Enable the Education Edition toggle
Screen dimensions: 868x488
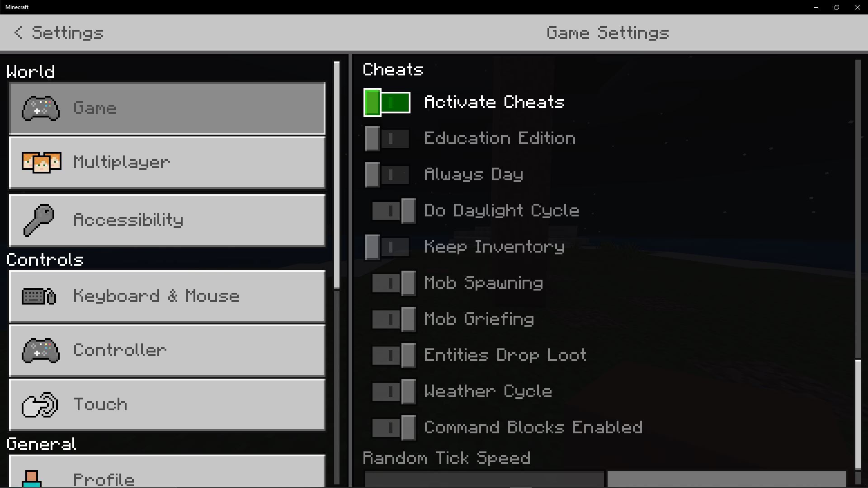pos(387,138)
